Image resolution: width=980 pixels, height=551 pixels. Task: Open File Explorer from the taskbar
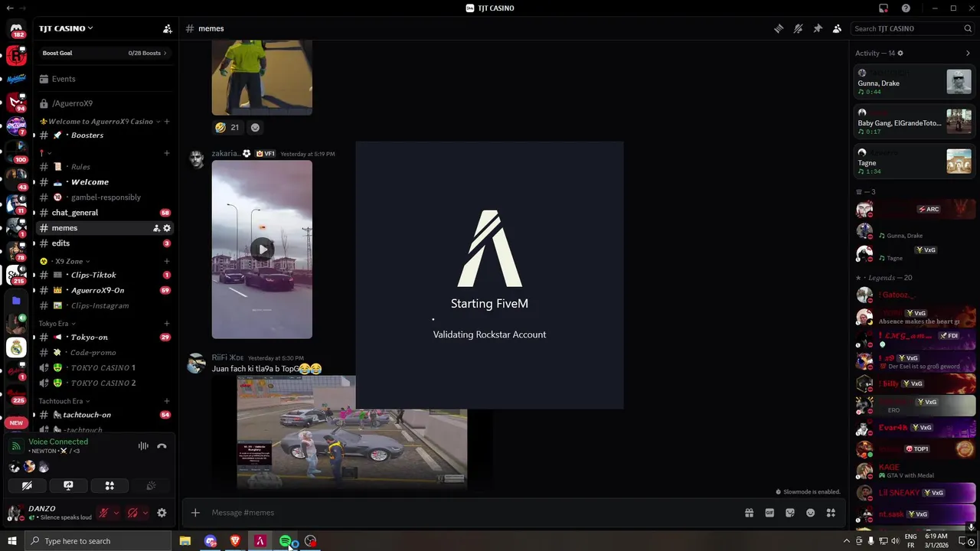pyautogui.click(x=185, y=541)
